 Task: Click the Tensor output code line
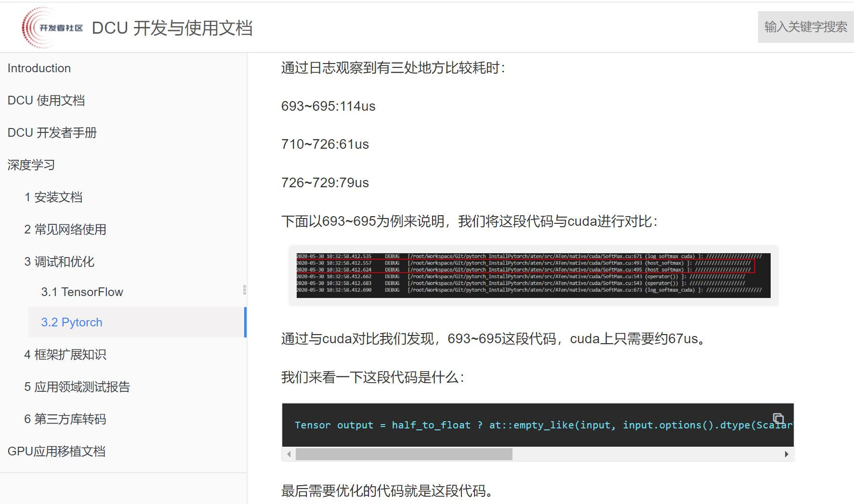(x=544, y=425)
